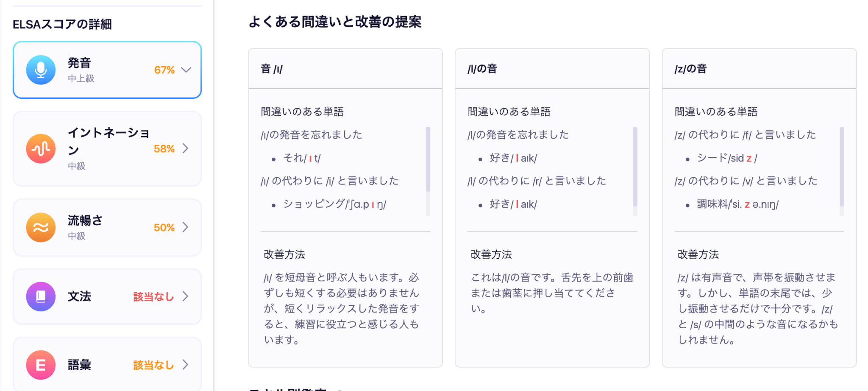Select the 発音 score card
The image size is (868, 391).
[107, 70]
